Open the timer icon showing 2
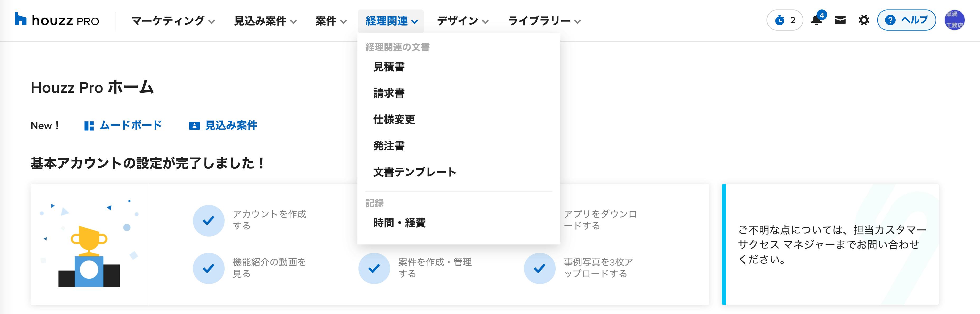This screenshot has width=980, height=314. 784,20
